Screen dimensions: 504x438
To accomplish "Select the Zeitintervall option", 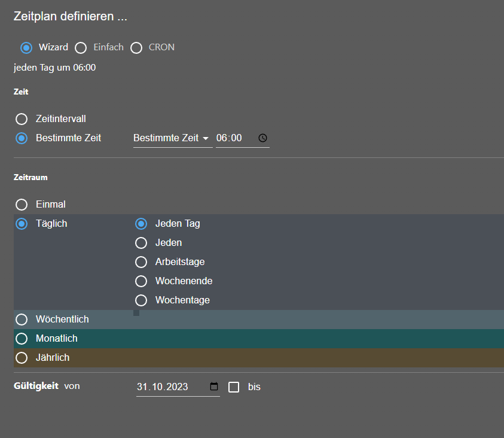I will (x=22, y=119).
